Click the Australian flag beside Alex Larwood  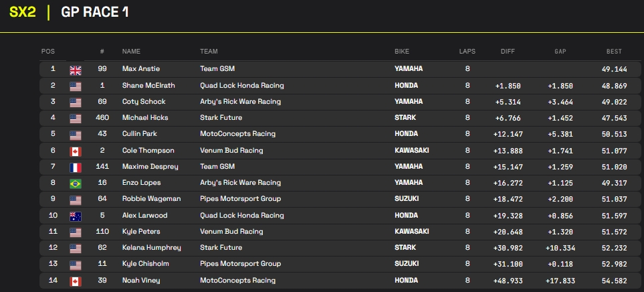75,216
